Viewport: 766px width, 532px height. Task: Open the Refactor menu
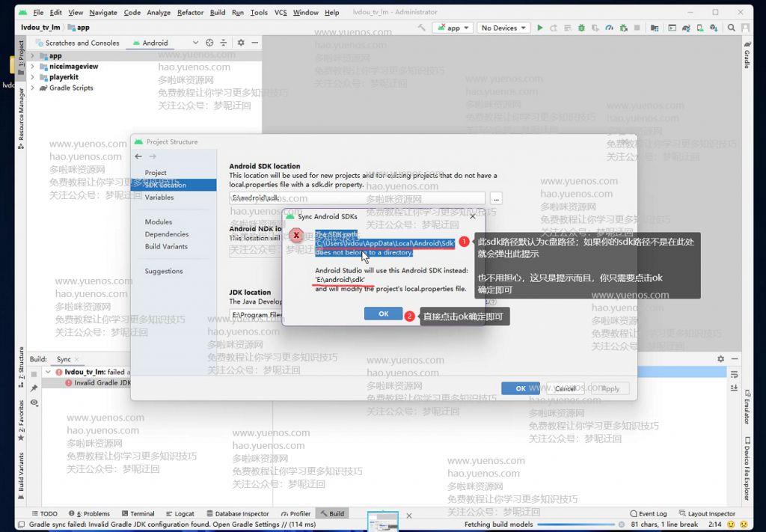point(190,13)
